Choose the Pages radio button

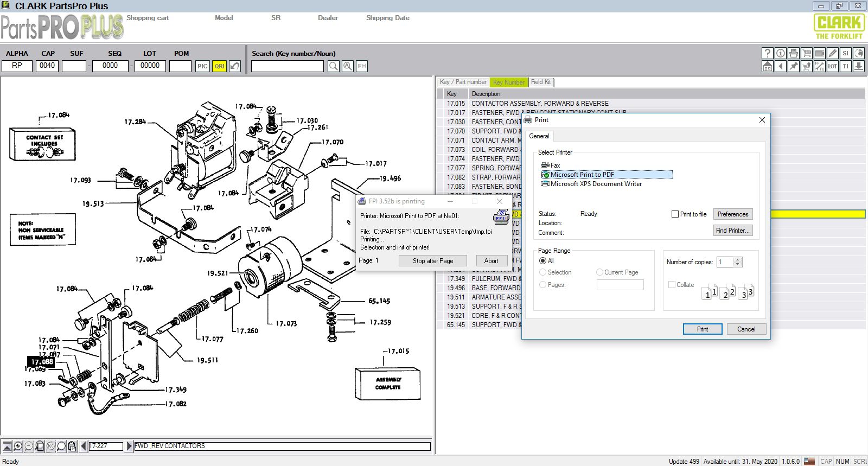click(542, 285)
